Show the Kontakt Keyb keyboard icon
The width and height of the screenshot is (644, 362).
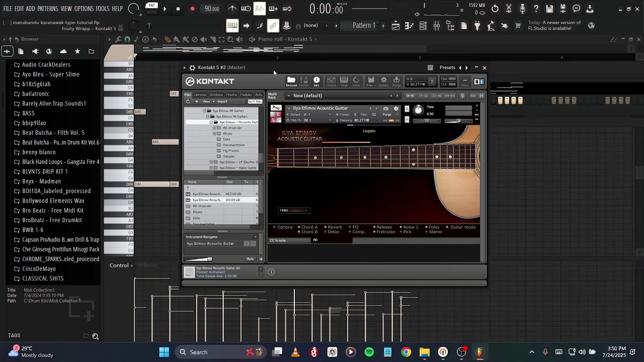pyautogui.click(x=344, y=81)
